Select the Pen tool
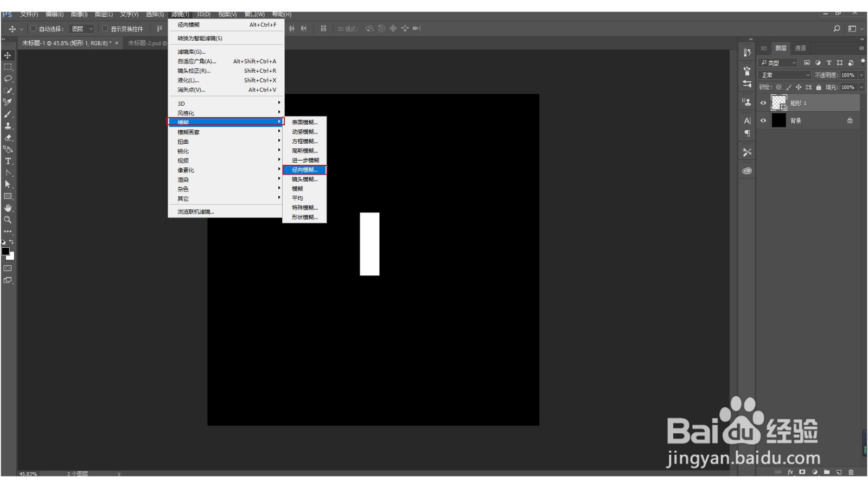 [x=8, y=173]
